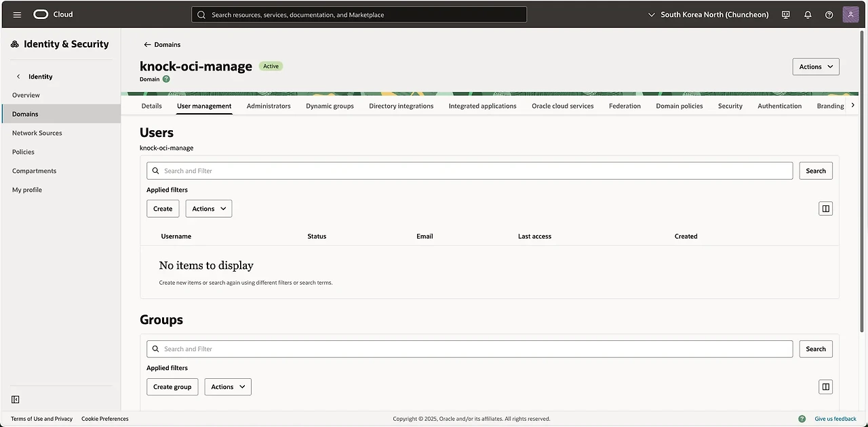Open the navigation hamburger menu
Image resolution: width=868 pixels, height=427 pixels.
17,14
